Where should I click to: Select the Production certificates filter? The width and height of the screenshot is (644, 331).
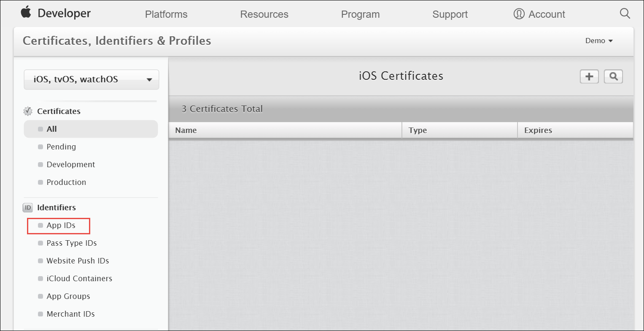tap(66, 182)
